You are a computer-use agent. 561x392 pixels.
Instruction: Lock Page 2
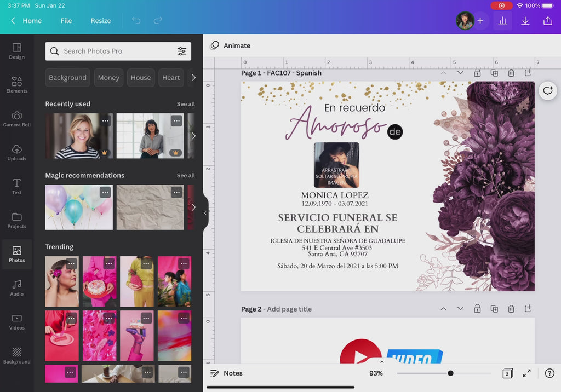[x=477, y=309]
